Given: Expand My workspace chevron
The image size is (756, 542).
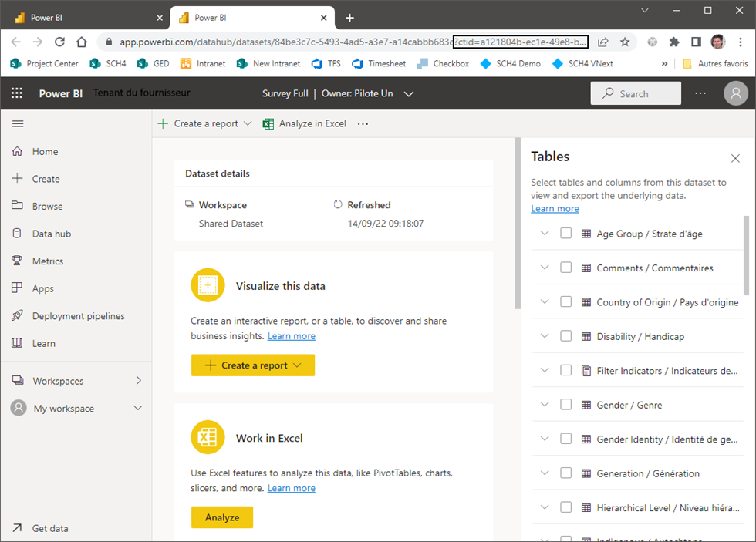Looking at the screenshot, I should [x=138, y=408].
